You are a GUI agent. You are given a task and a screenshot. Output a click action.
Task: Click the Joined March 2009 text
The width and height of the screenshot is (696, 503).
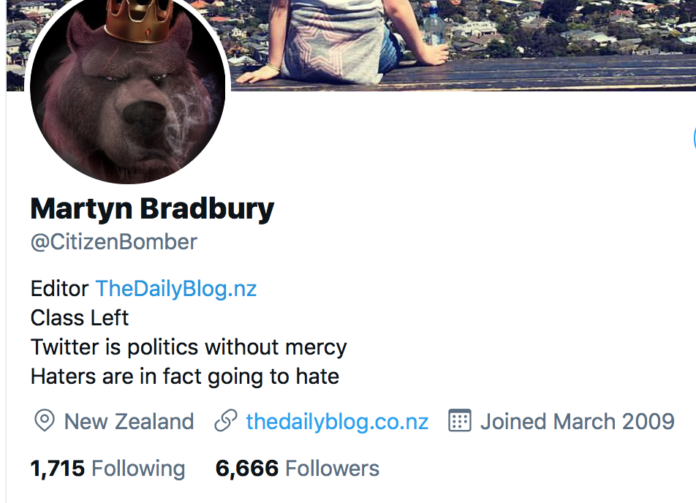click(577, 421)
